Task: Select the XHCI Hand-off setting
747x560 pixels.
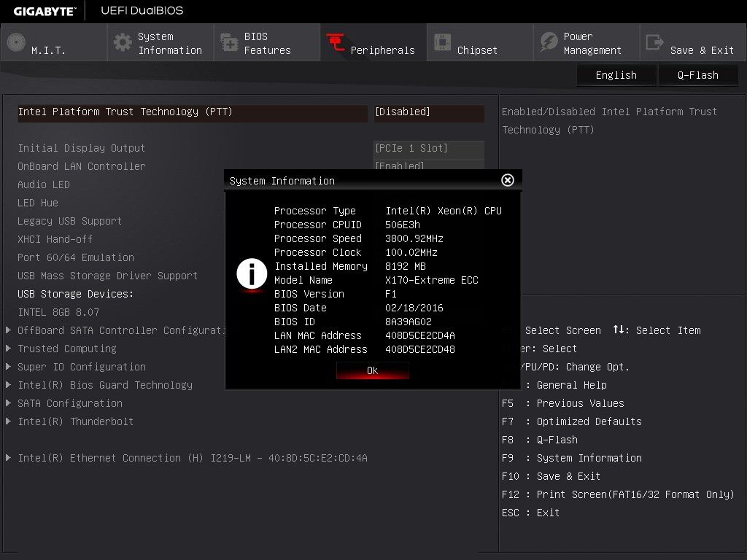Action: coord(55,239)
